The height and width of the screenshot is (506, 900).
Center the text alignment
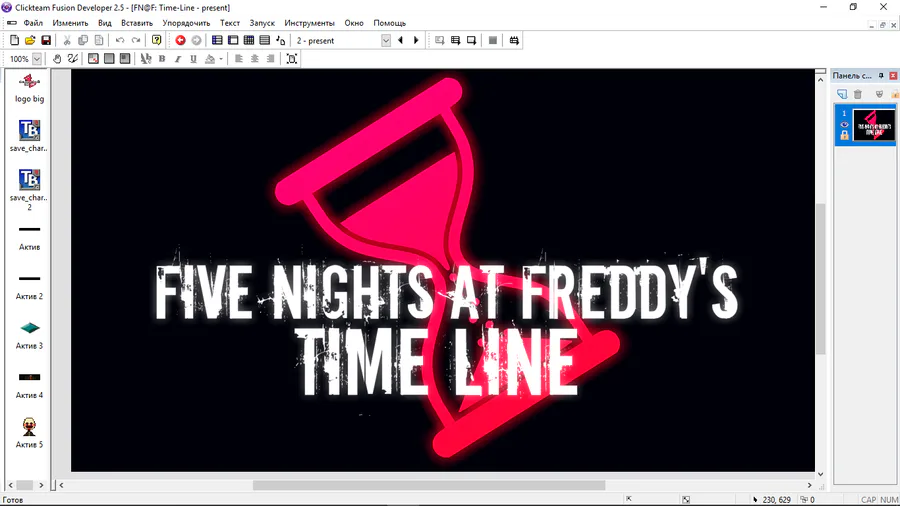click(x=255, y=59)
